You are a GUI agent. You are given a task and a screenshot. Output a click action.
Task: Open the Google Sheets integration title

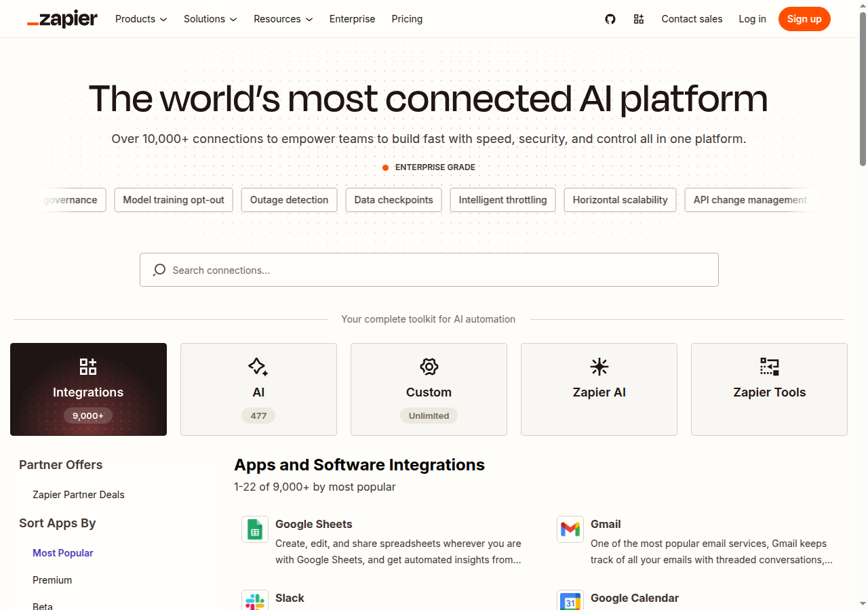pos(314,524)
